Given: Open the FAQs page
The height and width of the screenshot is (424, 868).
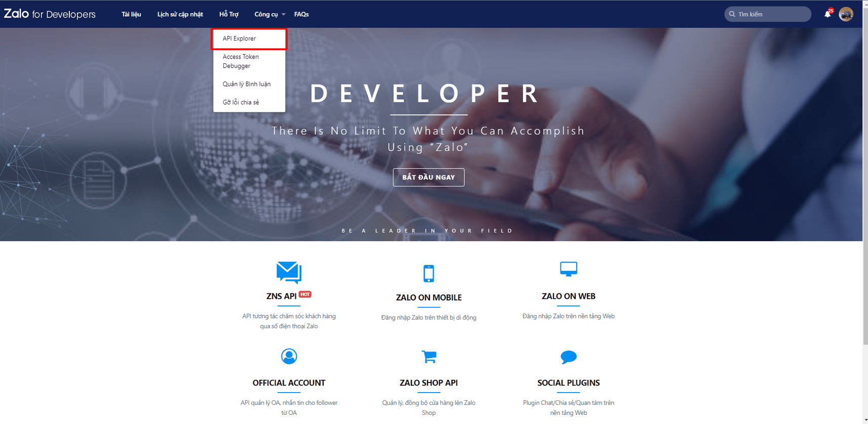Looking at the screenshot, I should pos(301,14).
